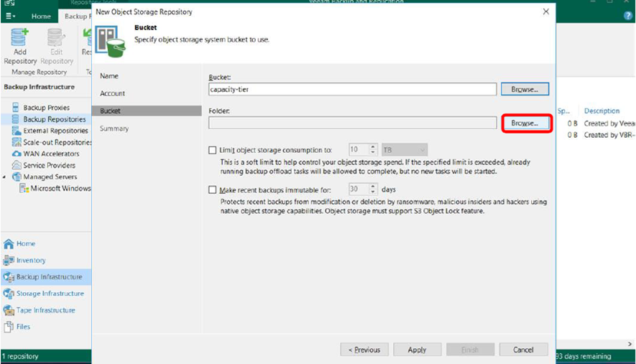Increase the storage limit value spinner
The image size is (636, 364).
[x=373, y=146]
